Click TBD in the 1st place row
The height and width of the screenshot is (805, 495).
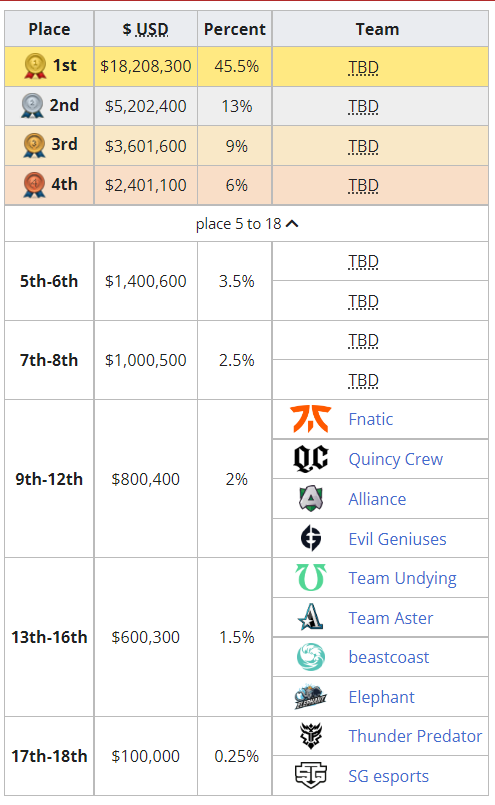(363, 67)
